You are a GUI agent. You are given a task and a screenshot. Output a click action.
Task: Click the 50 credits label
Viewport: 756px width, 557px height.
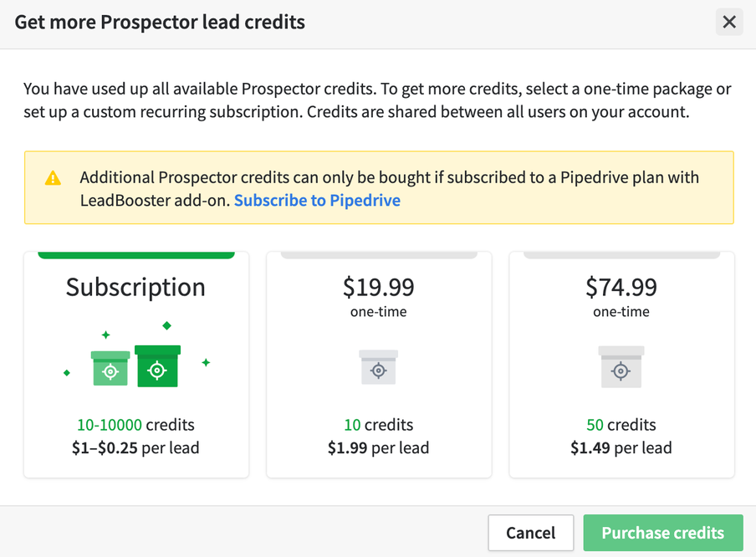[x=621, y=424]
